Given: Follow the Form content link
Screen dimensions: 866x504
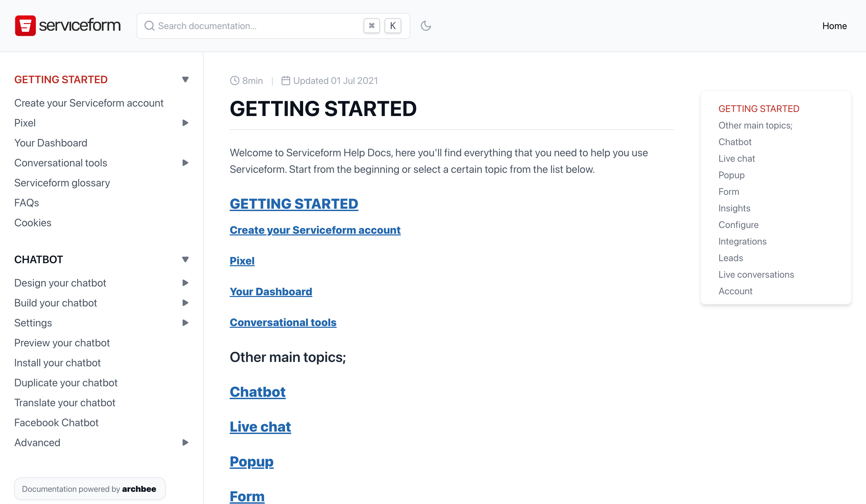Looking at the screenshot, I should 247,496.
